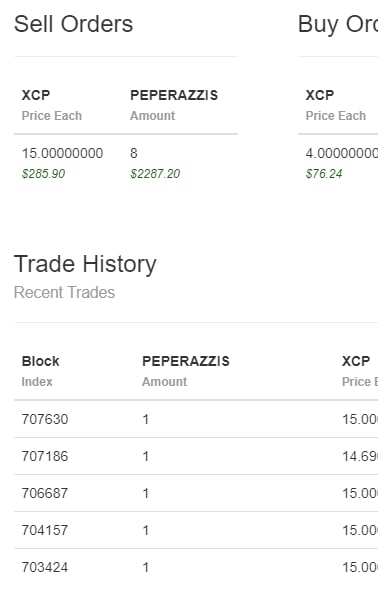This screenshot has height=594, width=378.
Task: Click the Block Index column header
Action: coord(41,371)
